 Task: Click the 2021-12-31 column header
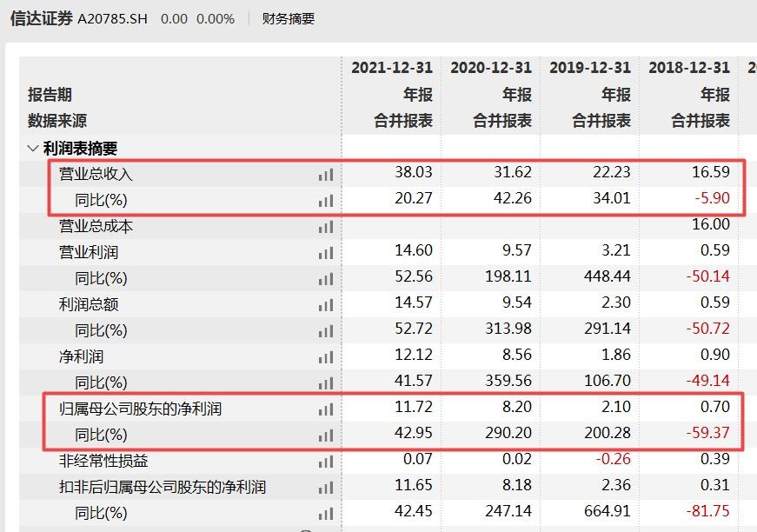(x=392, y=65)
